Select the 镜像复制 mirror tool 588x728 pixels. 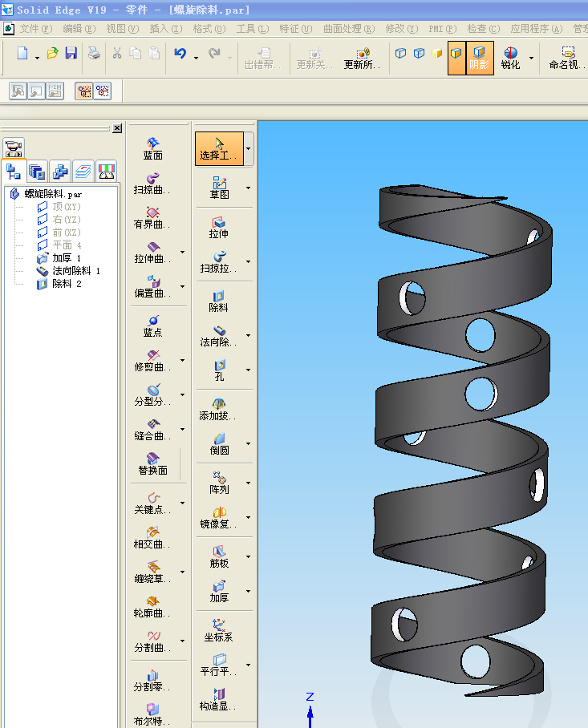(219, 517)
